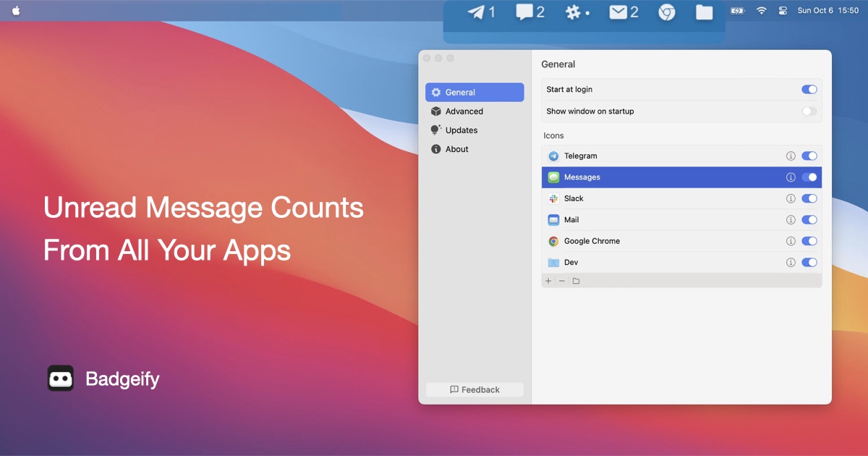Viewport: 868px width, 456px height.
Task: Select the Telegram row in Icons list
Action: tap(681, 156)
